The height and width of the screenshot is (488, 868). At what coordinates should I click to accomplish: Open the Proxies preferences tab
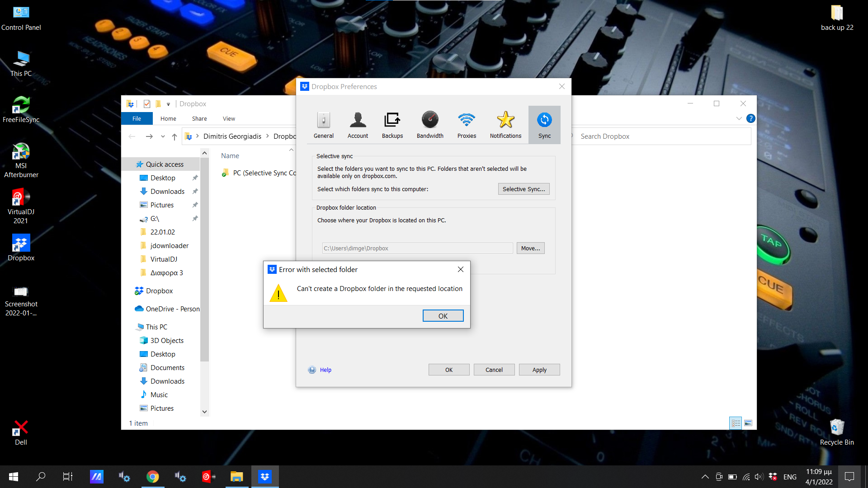click(x=467, y=125)
